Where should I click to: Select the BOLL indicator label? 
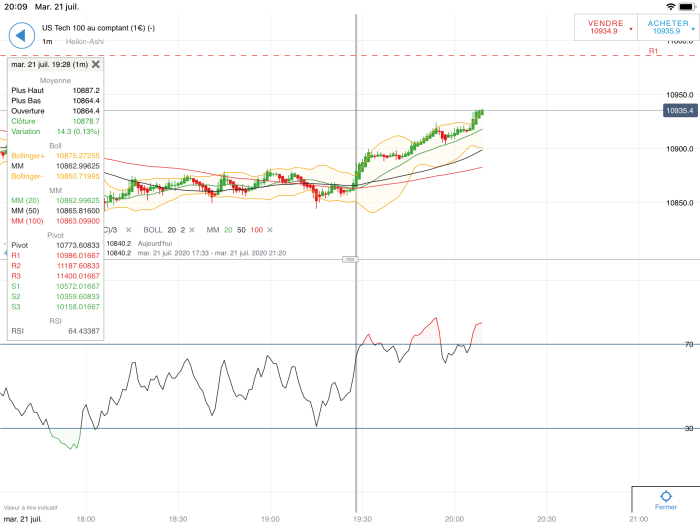click(153, 230)
